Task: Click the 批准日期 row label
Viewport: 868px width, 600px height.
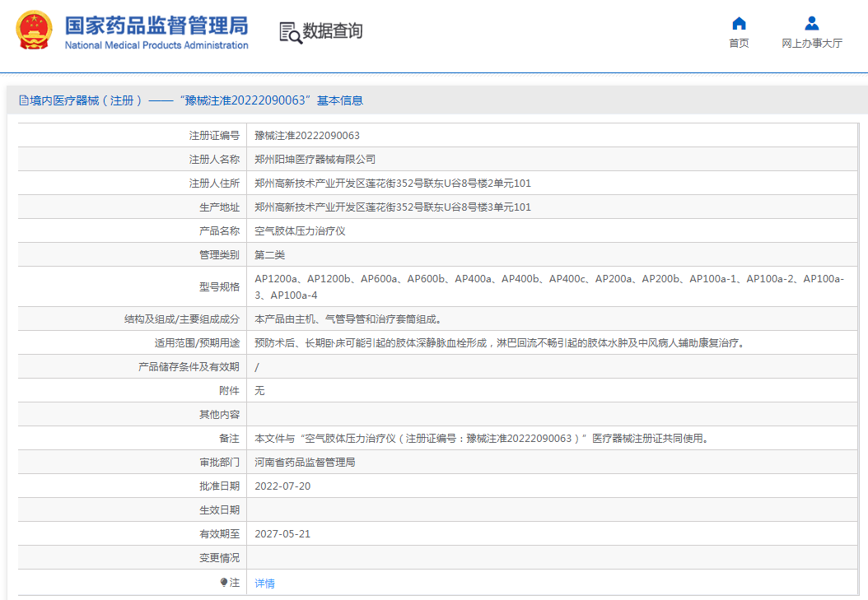Action: coord(219,486)
